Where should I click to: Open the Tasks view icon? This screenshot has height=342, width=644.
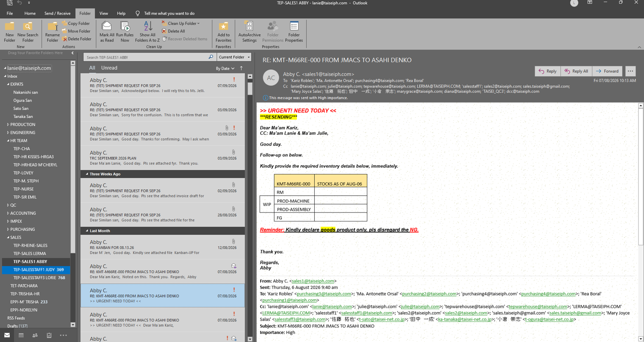[x=49, y=336]
